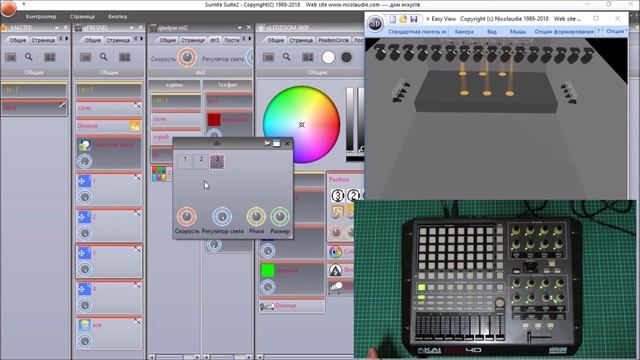The image size is (640, 360).
Task: Click magnifier search icon in LEDZOOM panel
Action: click(287, 57)
